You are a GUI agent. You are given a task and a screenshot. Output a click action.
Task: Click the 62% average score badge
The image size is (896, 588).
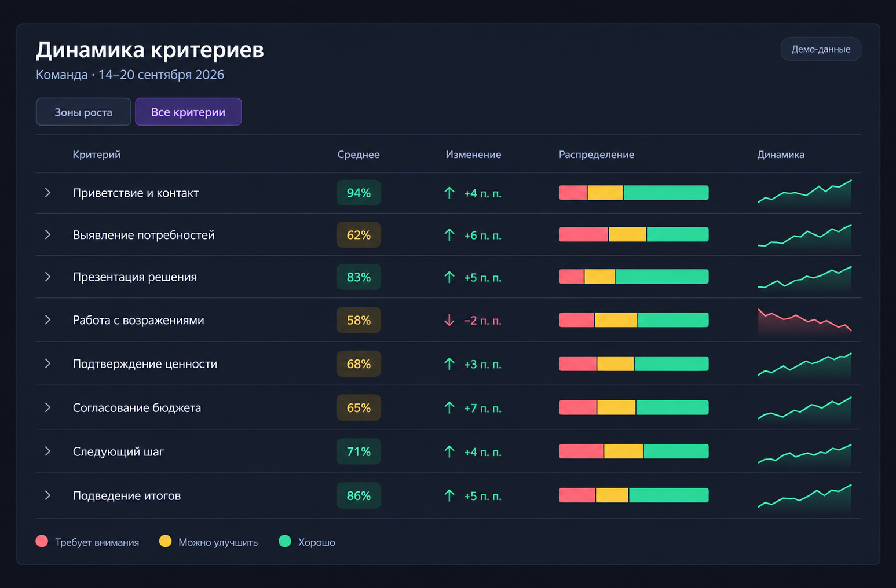pos(359,235)
